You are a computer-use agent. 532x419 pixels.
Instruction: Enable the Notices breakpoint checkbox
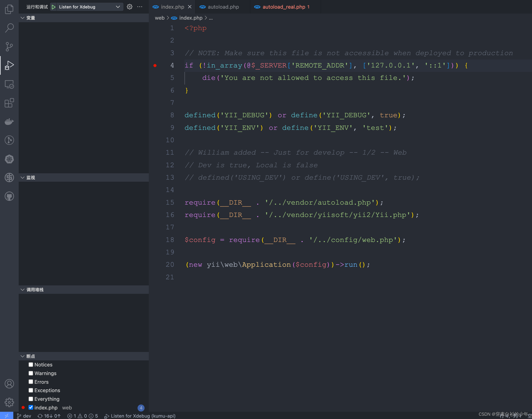point(31,365)
